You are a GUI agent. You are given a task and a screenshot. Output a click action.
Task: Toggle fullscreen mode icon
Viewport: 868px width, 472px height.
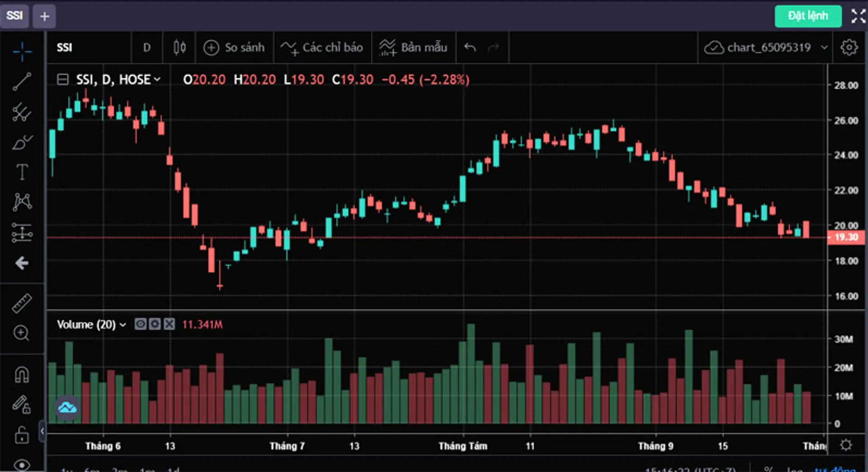click(858, 16)
